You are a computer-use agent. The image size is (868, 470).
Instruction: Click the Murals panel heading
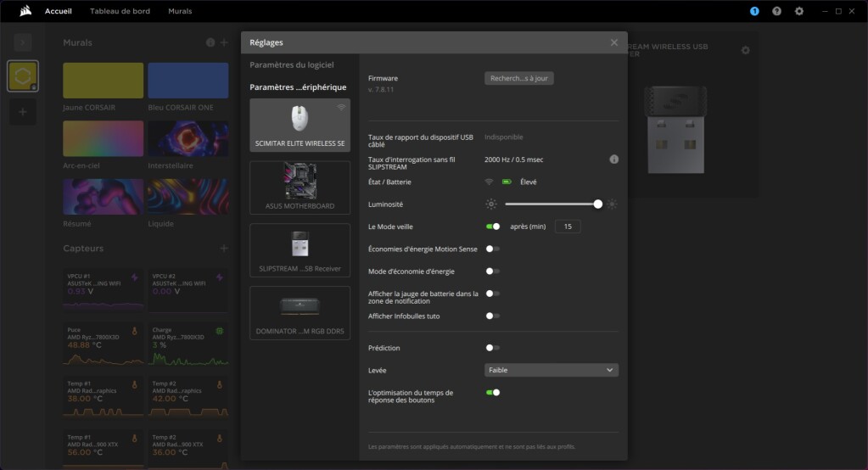[x=77, y=42]
